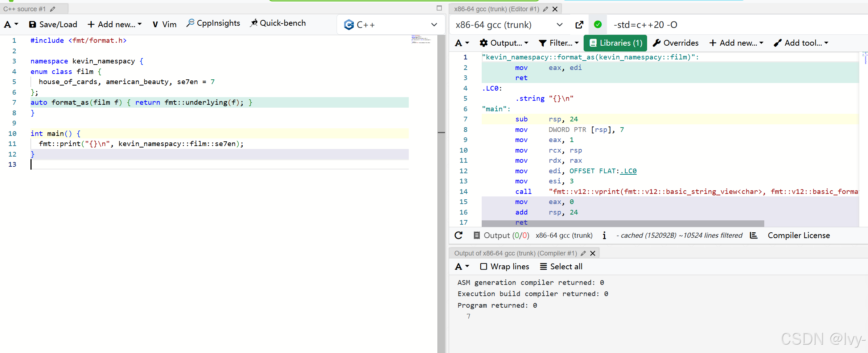Image resolution: width=868 pixels, height=353 pixels.
Task: Open the Output... options menu
Action: click(x=504, y=43)
